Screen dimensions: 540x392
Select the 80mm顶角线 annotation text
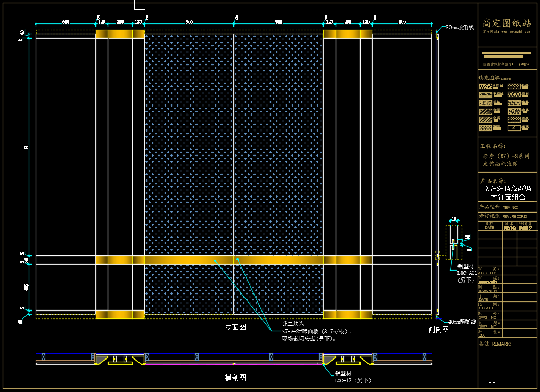pyautogui.click(x=459, y=27)
